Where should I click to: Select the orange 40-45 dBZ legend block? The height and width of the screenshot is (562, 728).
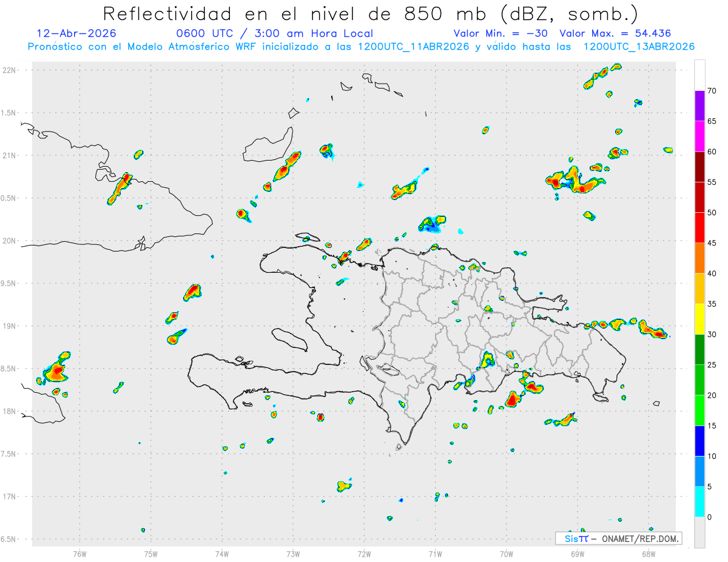click(699, 258)
